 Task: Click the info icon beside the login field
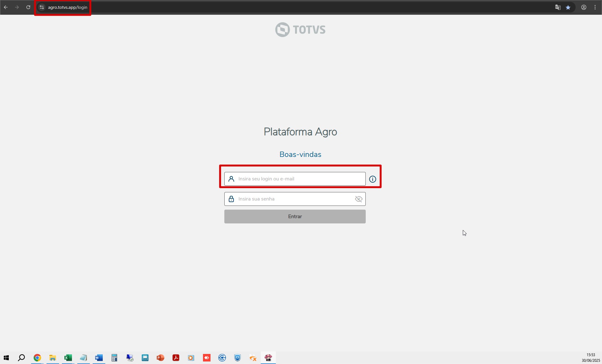point(373,179)
